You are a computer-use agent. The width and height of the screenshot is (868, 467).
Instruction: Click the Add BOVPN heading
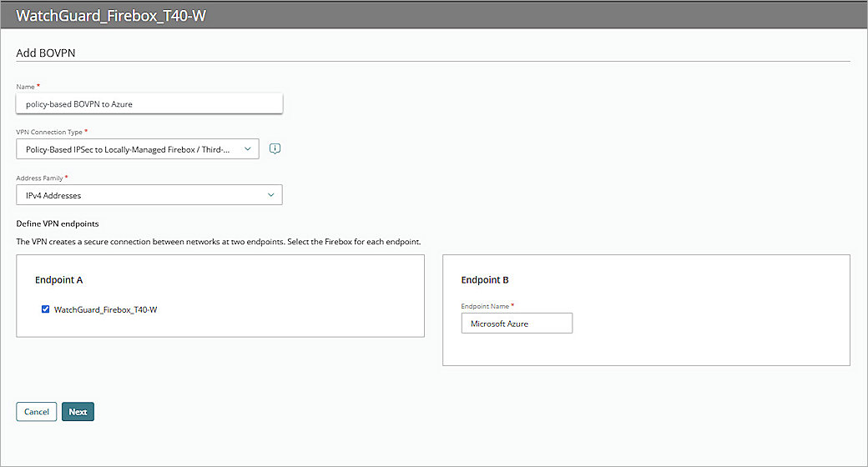point(45,53)
